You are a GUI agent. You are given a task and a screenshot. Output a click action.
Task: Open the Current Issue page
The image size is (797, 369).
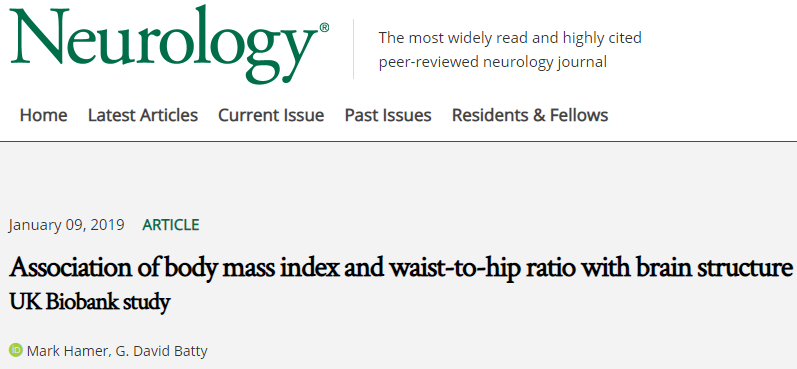click(x=271, y=115)
